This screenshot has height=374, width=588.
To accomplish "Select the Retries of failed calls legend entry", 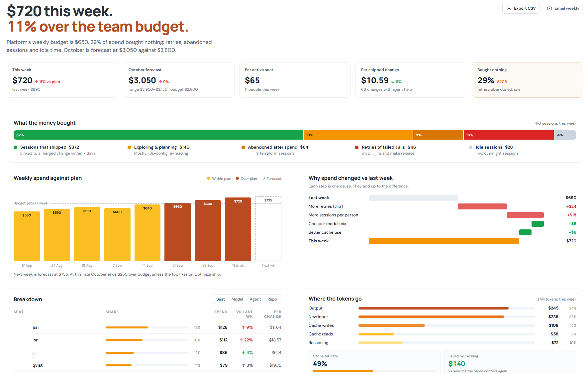I will coord(386,150).
